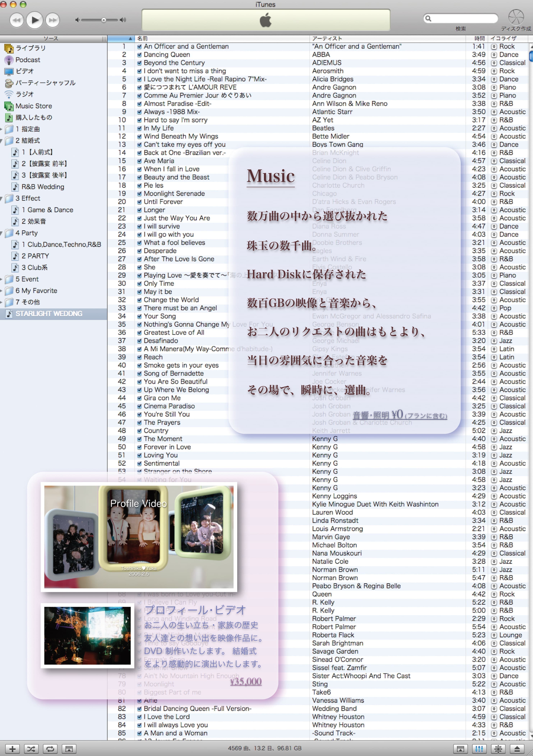Click the repeat playlist button
The image size is (533, 756).
click(x=50, y=749)
